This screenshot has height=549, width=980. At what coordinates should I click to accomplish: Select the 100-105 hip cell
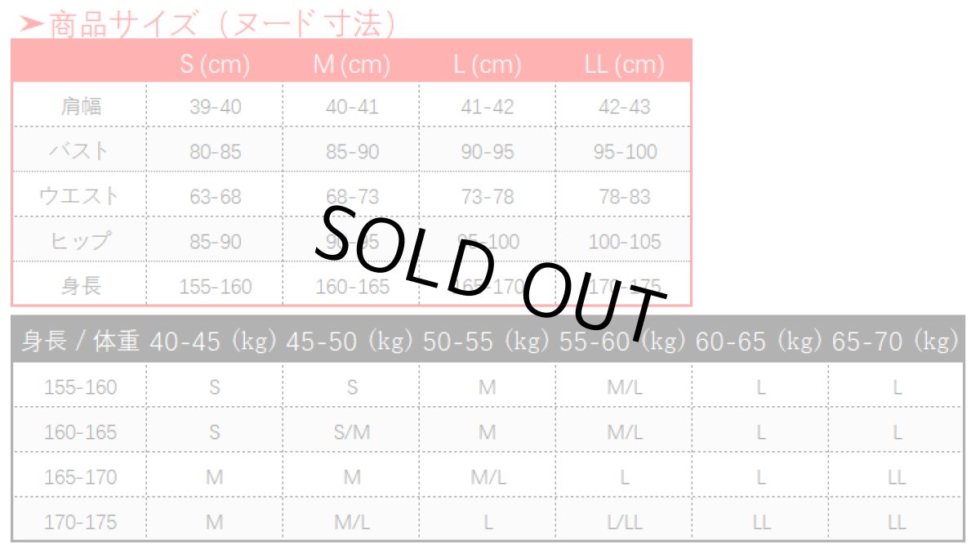pyautogui.click(x=625, y=242)
